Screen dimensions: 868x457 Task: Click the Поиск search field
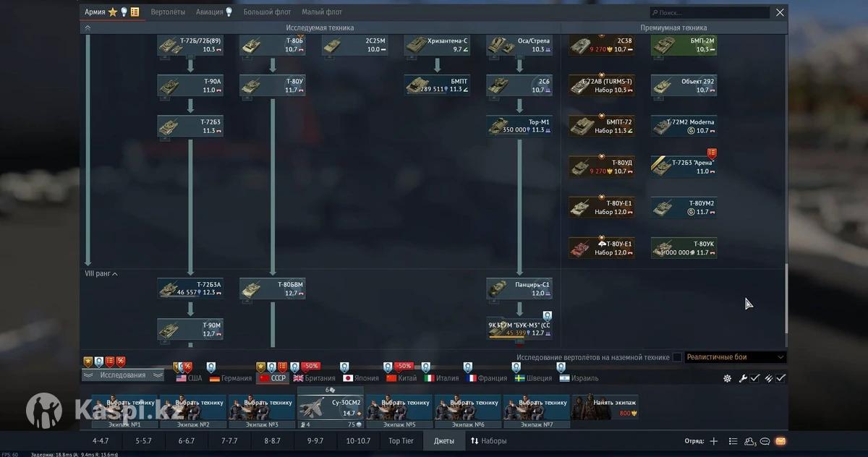711,12
